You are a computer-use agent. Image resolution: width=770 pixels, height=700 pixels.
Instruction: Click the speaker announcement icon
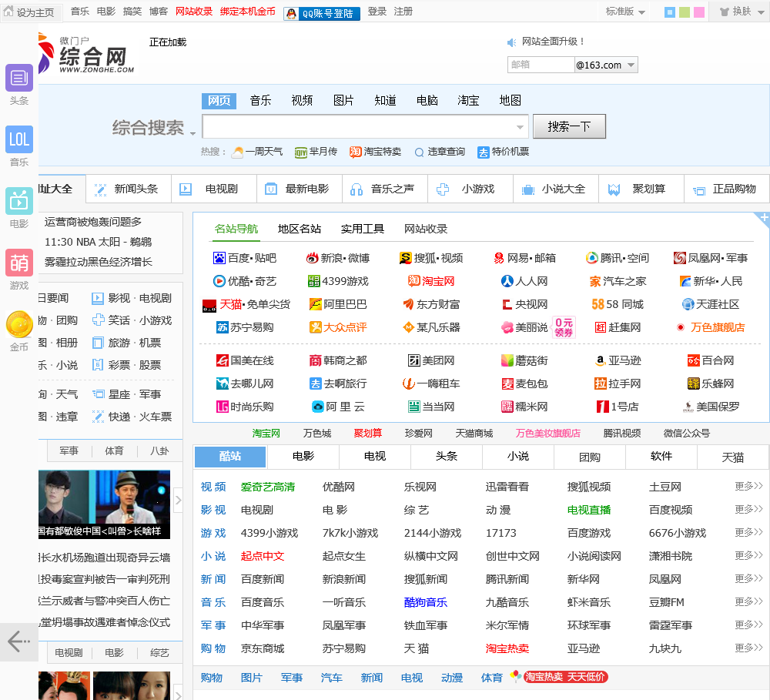pyautogui.click(x=512, y=42)
